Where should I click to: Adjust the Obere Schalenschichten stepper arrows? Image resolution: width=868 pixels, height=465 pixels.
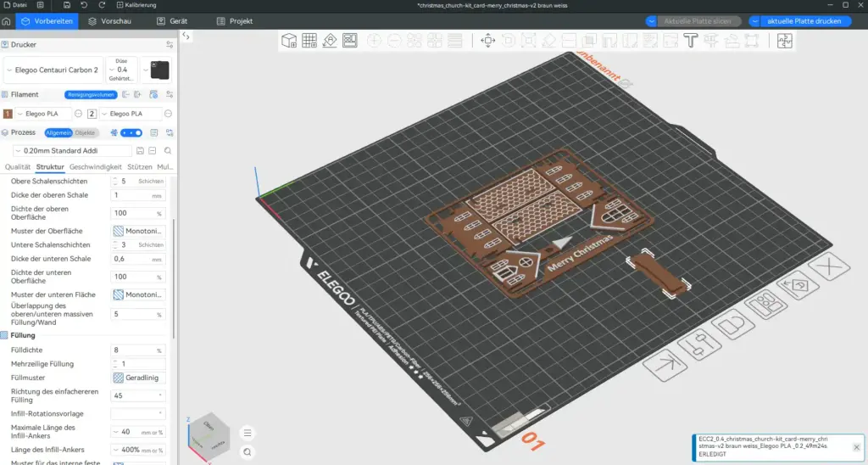pyautogui.click(x=115, y=182)
